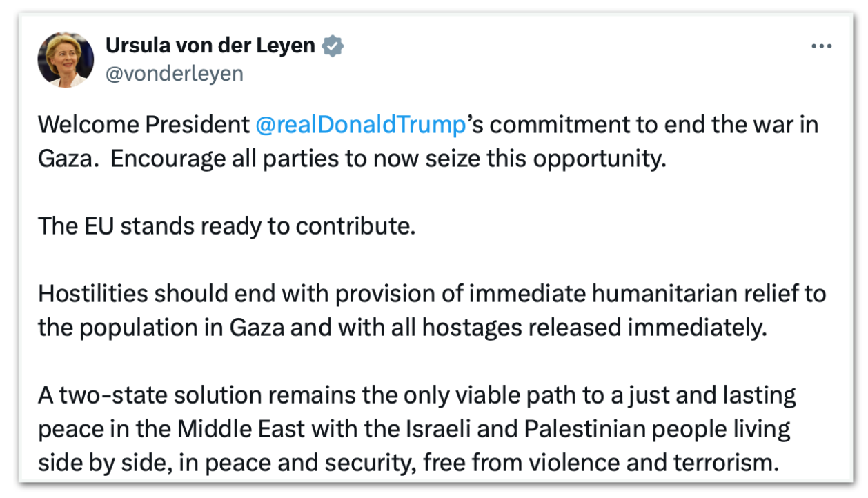Click the line starting "A two-state solution remains"
Viewport: 868px width, 498px height.
click(x=417, y=395)
